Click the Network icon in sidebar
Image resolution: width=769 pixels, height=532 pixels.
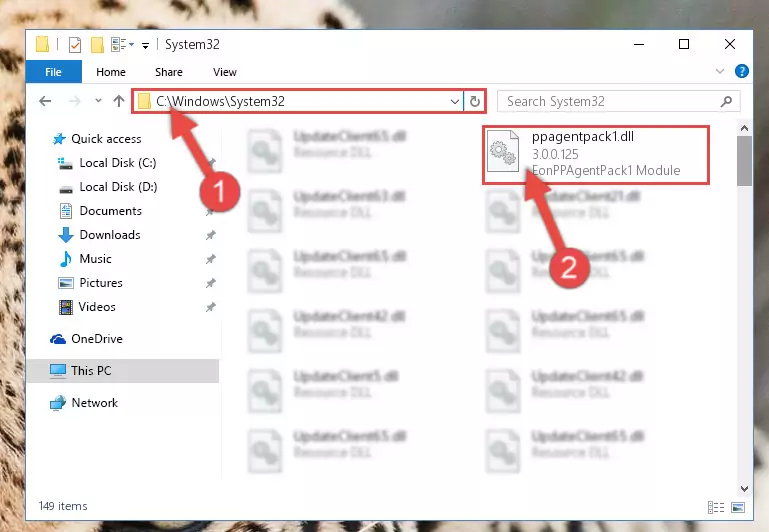point(58,403)
